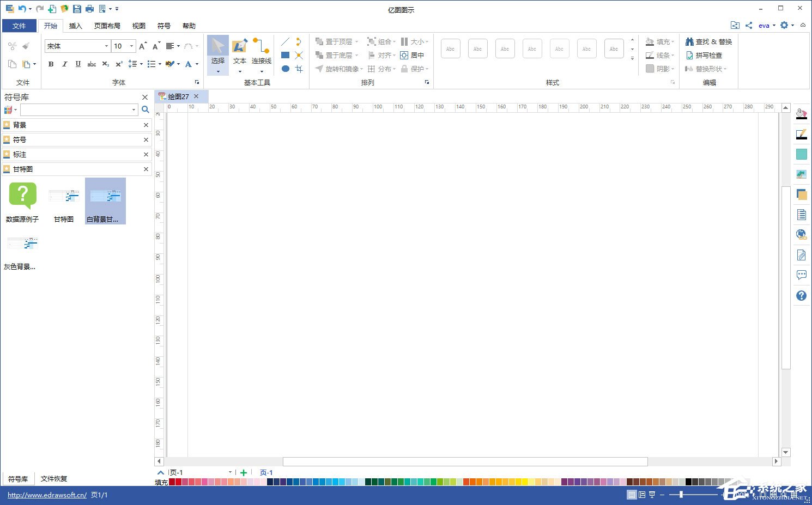Click the share icon near the eva account
812x505 pixels.
coord(749,25)
